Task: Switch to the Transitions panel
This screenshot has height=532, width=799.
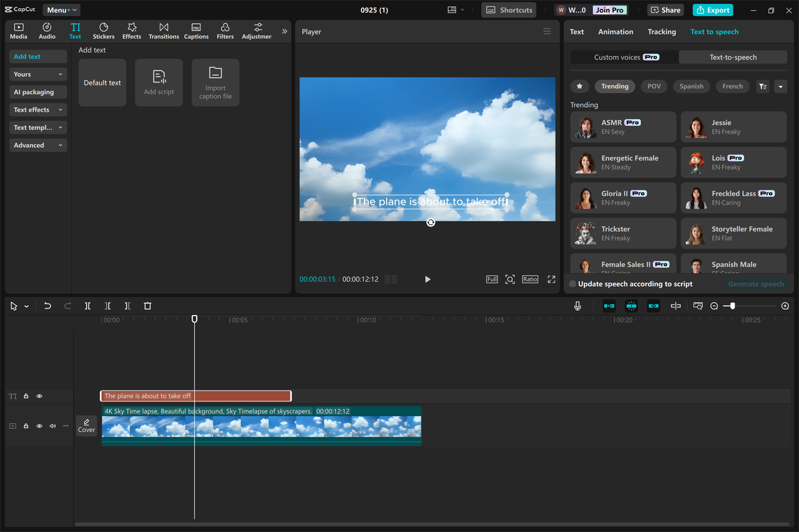Action: [164, 31]
